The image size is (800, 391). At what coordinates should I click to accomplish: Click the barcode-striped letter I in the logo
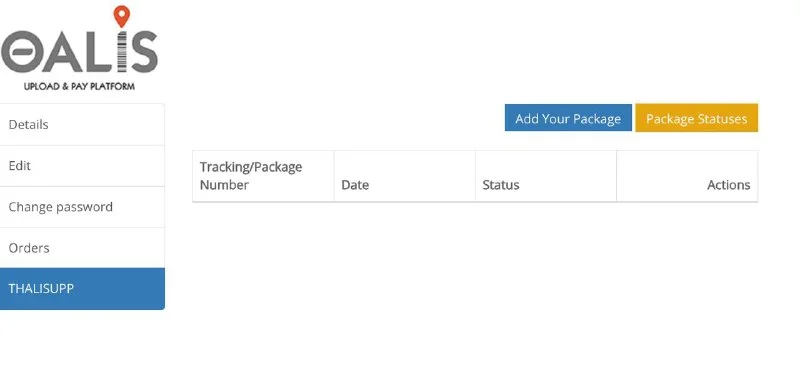pos(121,51)
